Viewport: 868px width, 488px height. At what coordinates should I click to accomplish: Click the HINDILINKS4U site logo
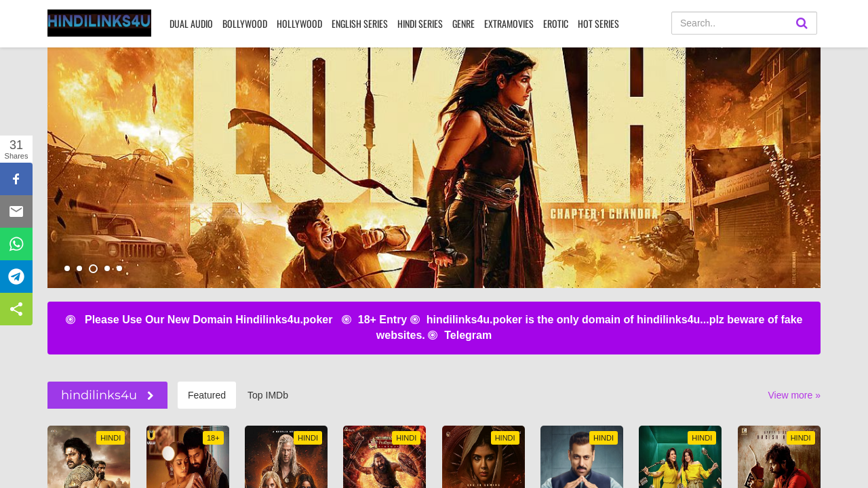click(99, 23)
